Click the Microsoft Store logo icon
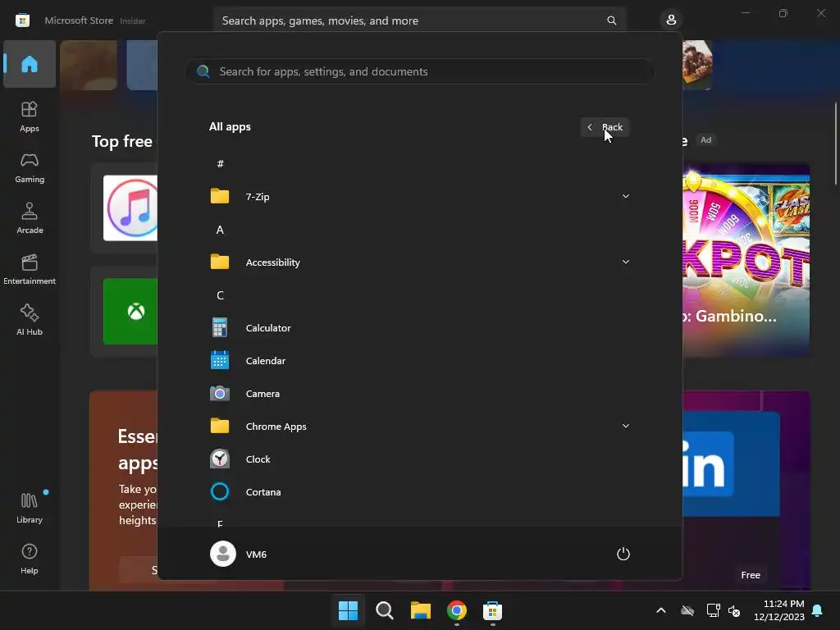 click(22, 21)
